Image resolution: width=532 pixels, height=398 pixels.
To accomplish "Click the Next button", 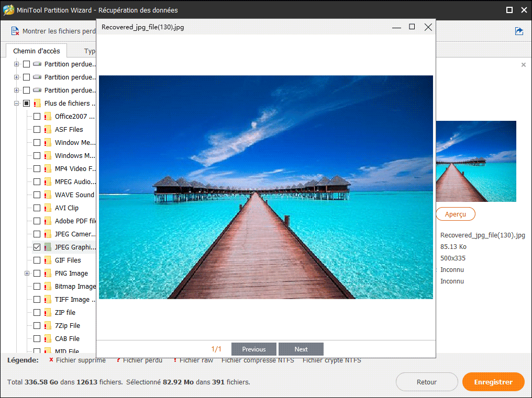I will point(301,349).
